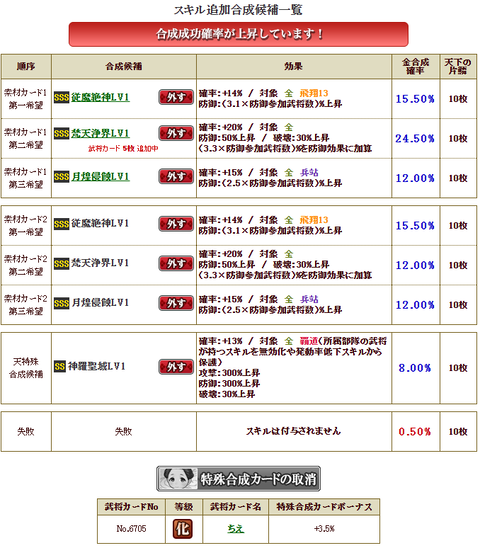The height and width of the screenshot is (548, 480).
Task: Click the 24.50% probability value
Action: 415,139
